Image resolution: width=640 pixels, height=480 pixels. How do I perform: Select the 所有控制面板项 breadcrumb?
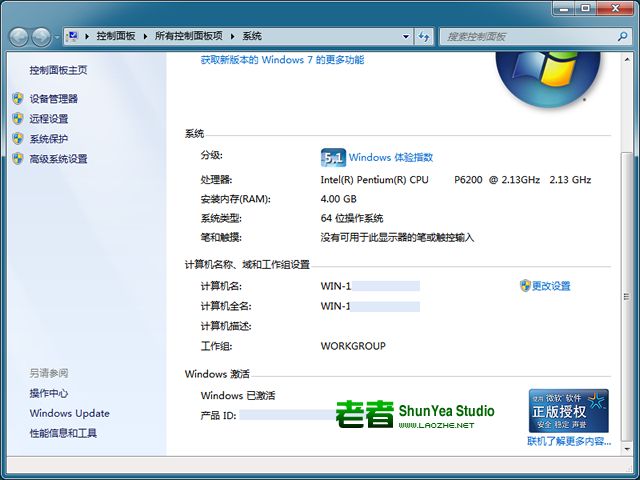[189, 36]
